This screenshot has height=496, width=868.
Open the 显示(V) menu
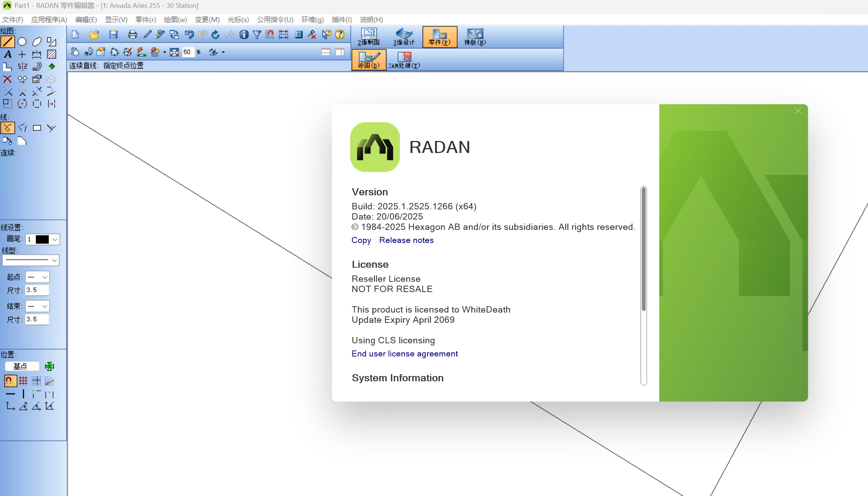coord(116,20)
